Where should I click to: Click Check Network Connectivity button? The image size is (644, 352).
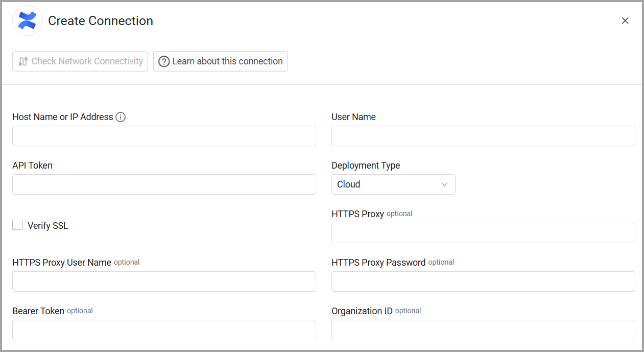pyautogui.click(x=80, y=61)
